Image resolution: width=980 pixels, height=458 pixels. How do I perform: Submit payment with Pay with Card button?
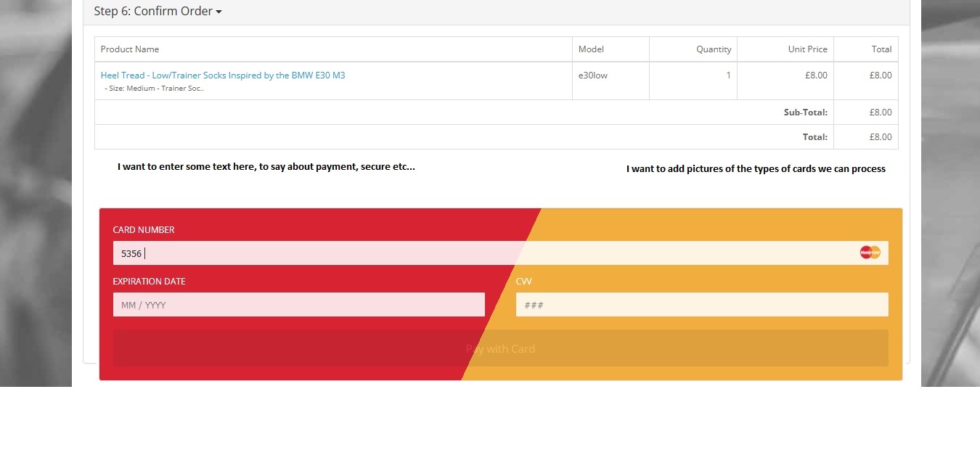[x=500, y=348]
